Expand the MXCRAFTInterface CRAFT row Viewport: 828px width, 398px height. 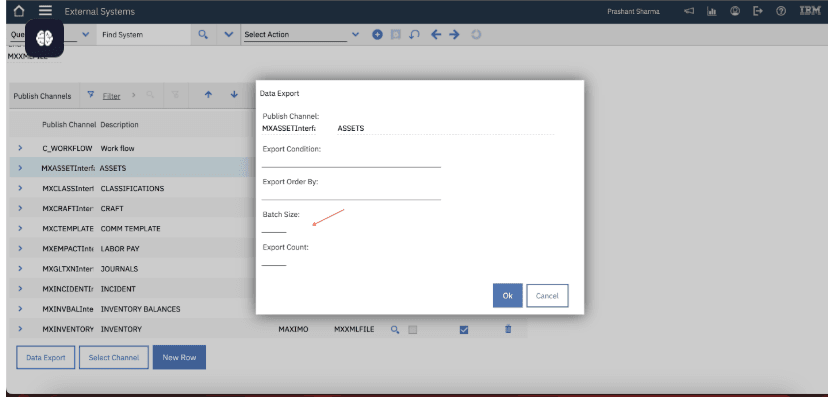pos(20,208)
